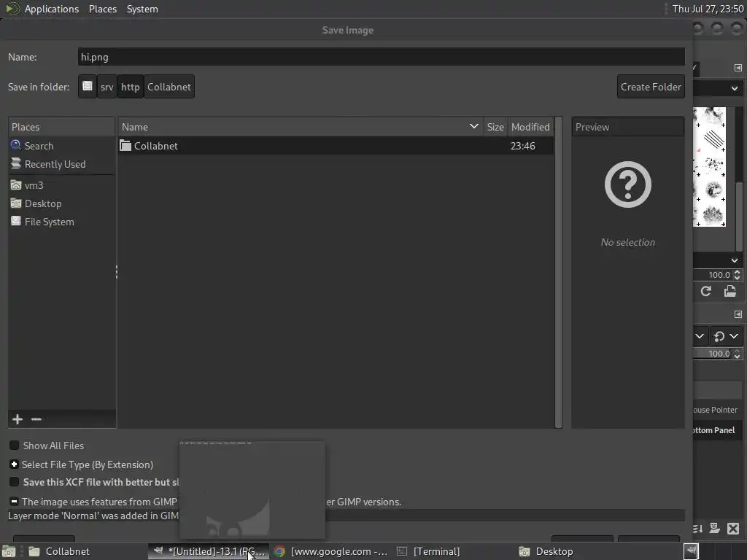Click the plus add-bookmark icon
This screenshot has width=747, height=560.
click(18, 419)
